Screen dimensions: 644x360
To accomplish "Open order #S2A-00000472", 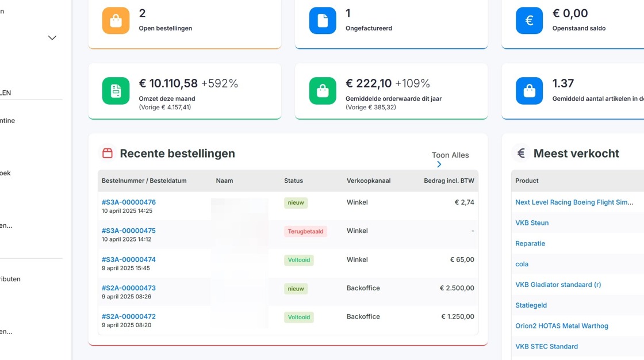I will [129, 316].
